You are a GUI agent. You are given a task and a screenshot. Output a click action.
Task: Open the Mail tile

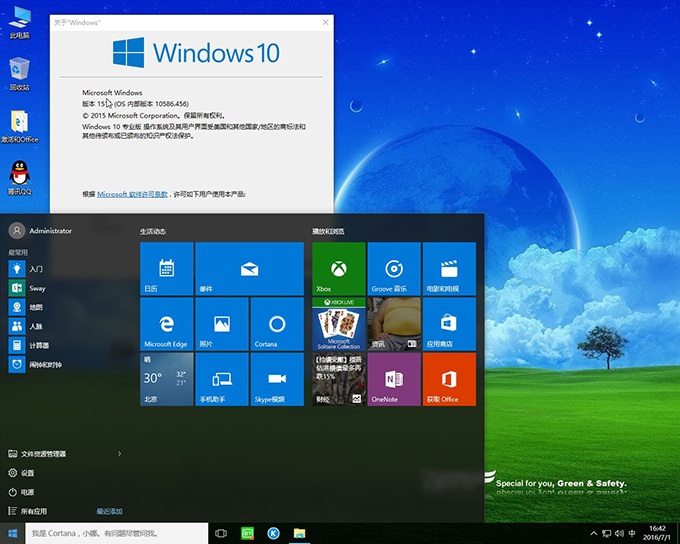(x=249, y=268)
